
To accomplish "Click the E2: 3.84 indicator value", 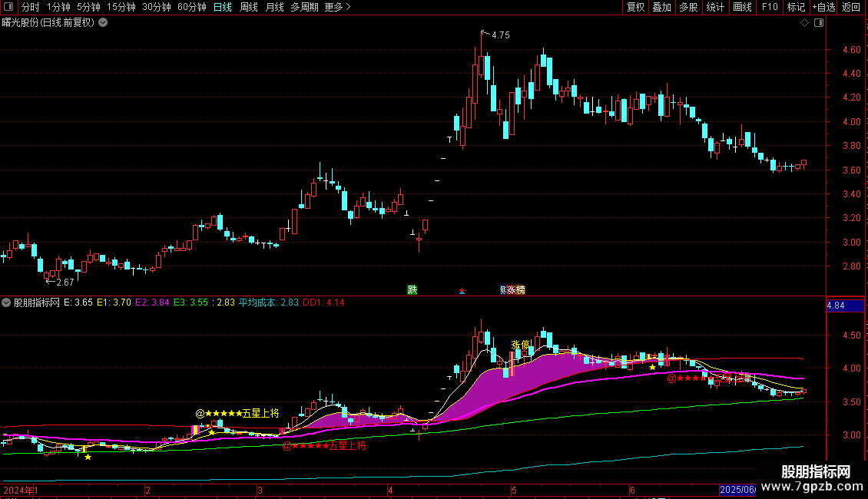I will click(x=152, y=302).
